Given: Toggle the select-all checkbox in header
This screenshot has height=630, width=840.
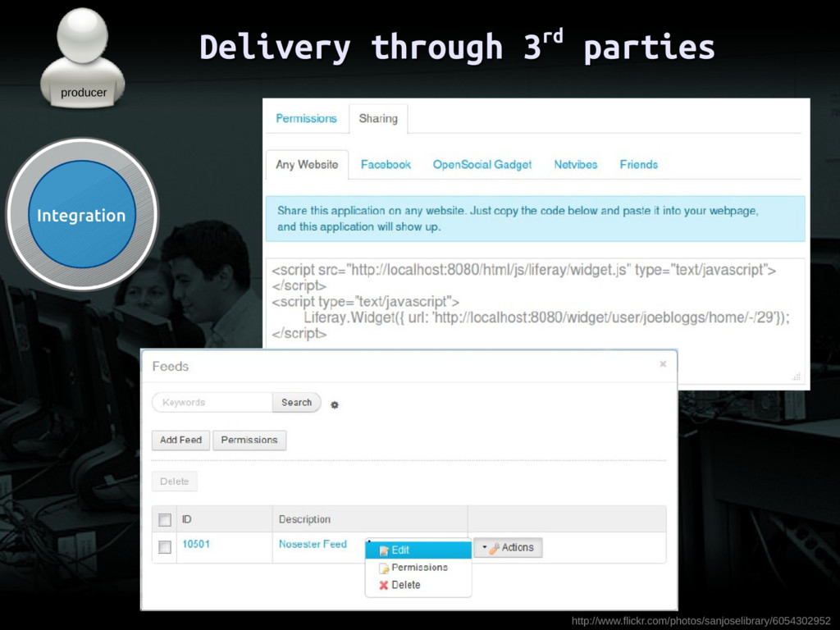Looking at the screenshot, I should (x=165, y=519).
